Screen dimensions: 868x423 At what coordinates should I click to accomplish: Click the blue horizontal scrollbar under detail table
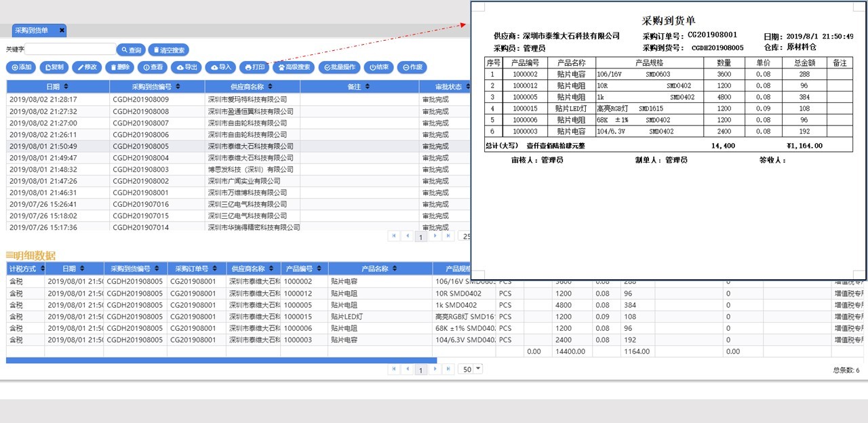tap(221, 360)
